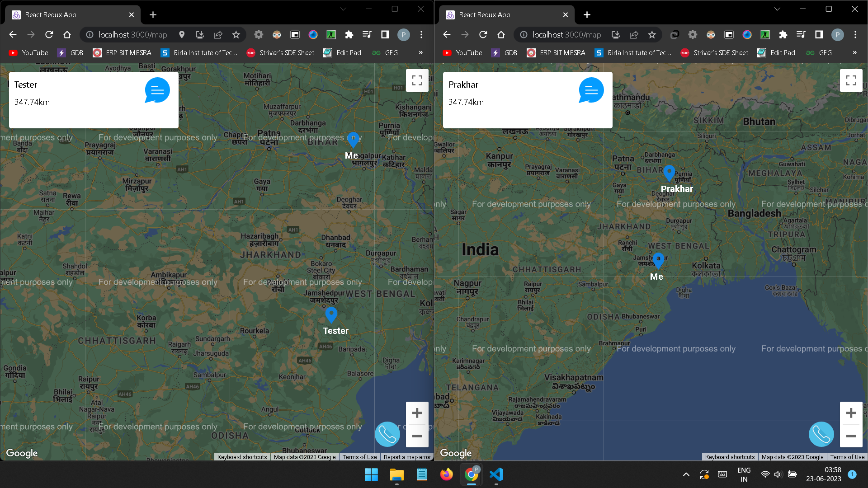Open Terms of Use link on left map
The image size is (868, 488).
359,457
